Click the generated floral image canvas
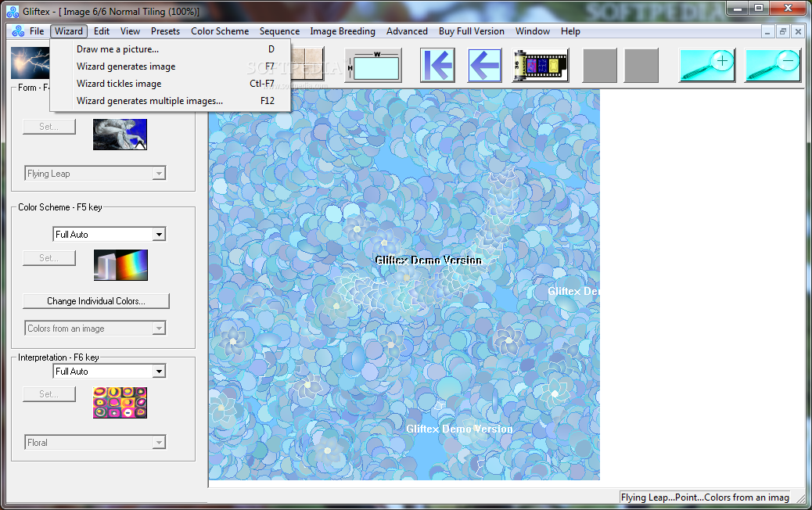This screenshot has height=510, width=812. (x=404, y=285)
